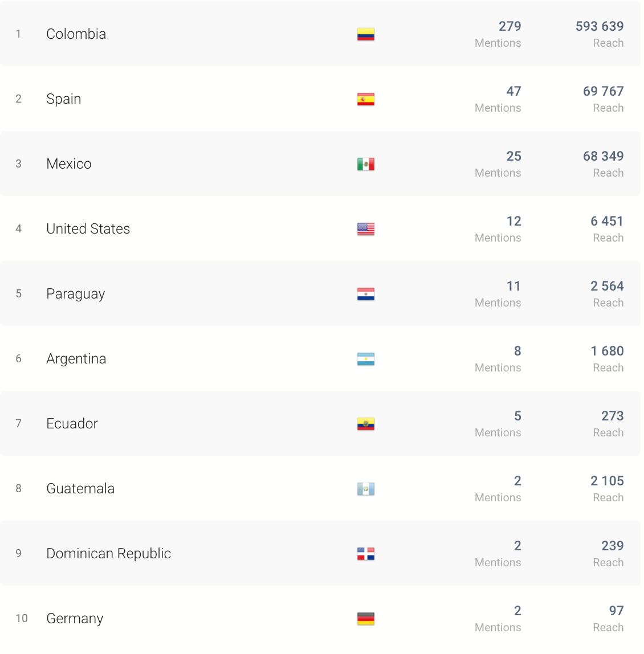Click the Colombia flag icon
This screenshot has height=654, width=644.
click(x=366, y=34)
